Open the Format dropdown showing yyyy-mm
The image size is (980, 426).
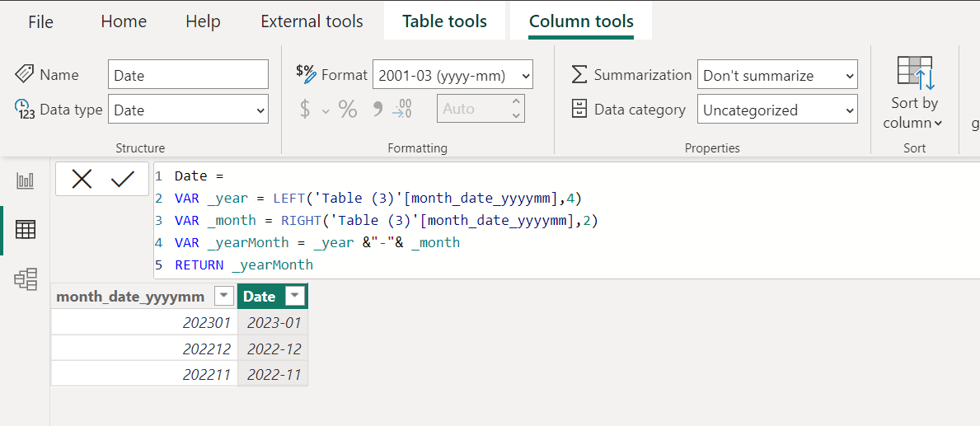click(452, 75)
